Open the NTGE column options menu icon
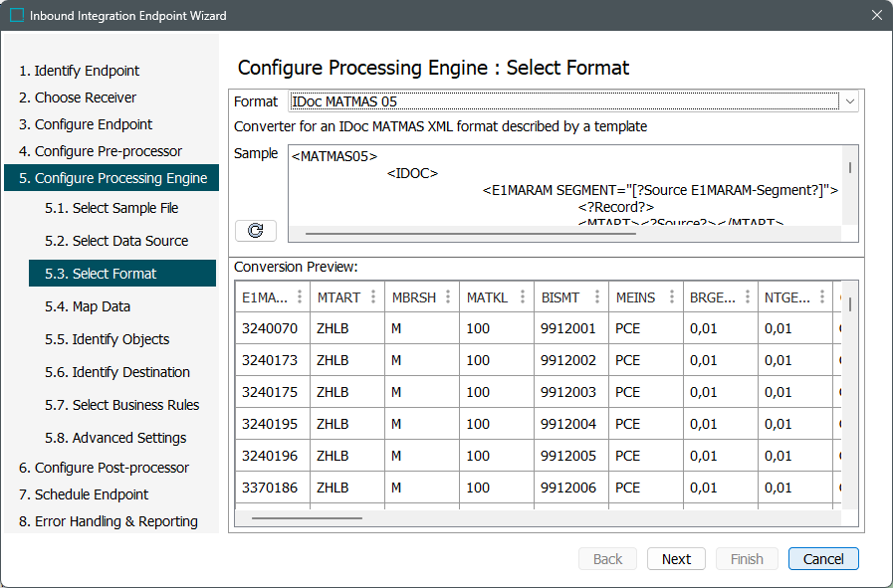 pyautogui.click(x=822, y=296)
